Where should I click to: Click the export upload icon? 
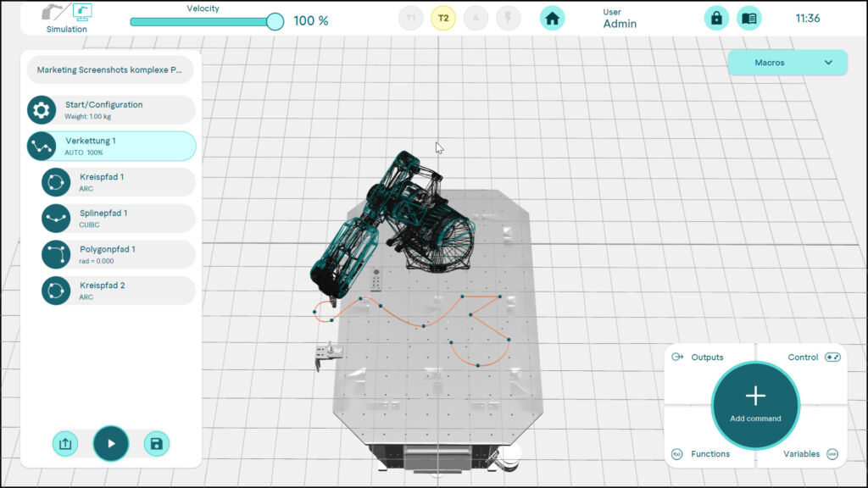click(65, 443)
